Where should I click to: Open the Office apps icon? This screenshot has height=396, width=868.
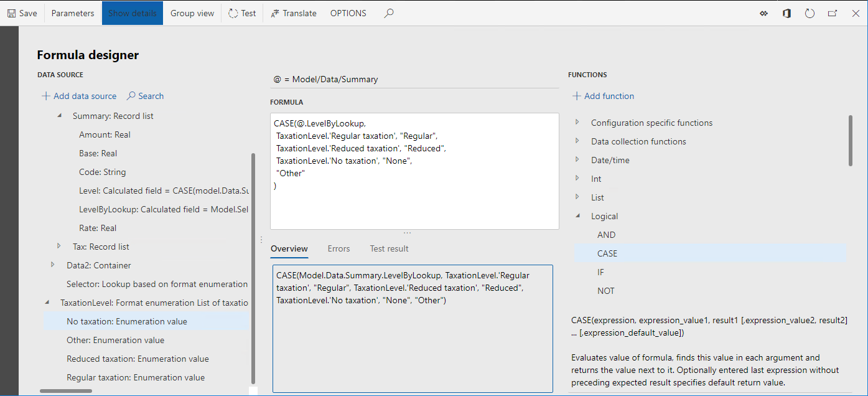pos(786,13)
